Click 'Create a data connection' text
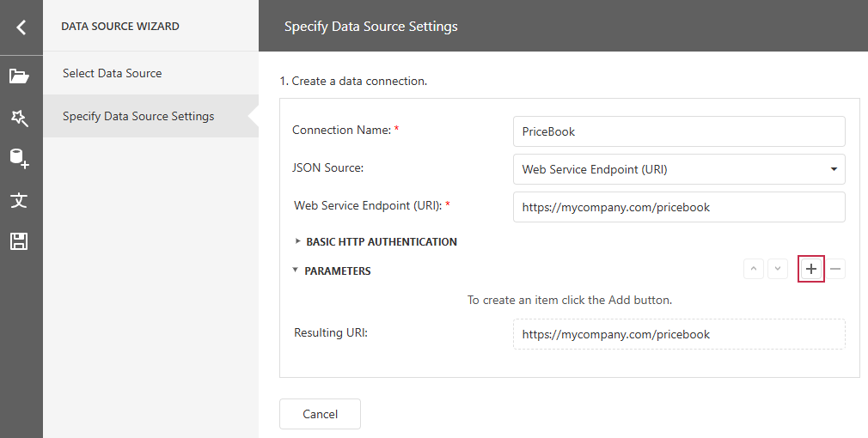This screenshot has width=868, height=438. 353,81
